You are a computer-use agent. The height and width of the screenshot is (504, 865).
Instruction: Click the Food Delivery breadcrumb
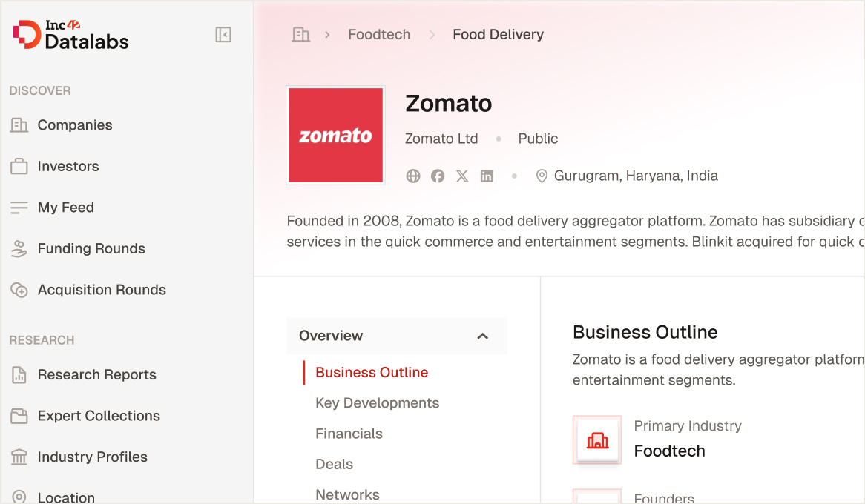498,35
